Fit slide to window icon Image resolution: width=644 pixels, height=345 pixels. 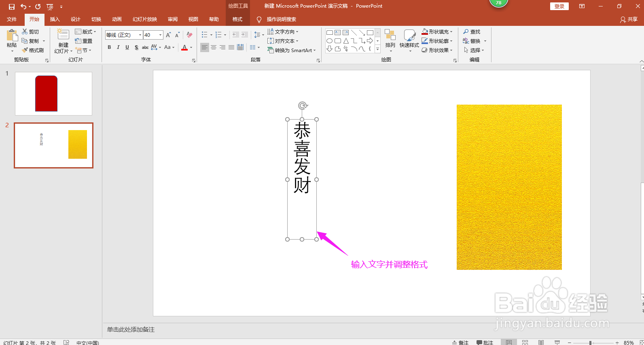642,342
